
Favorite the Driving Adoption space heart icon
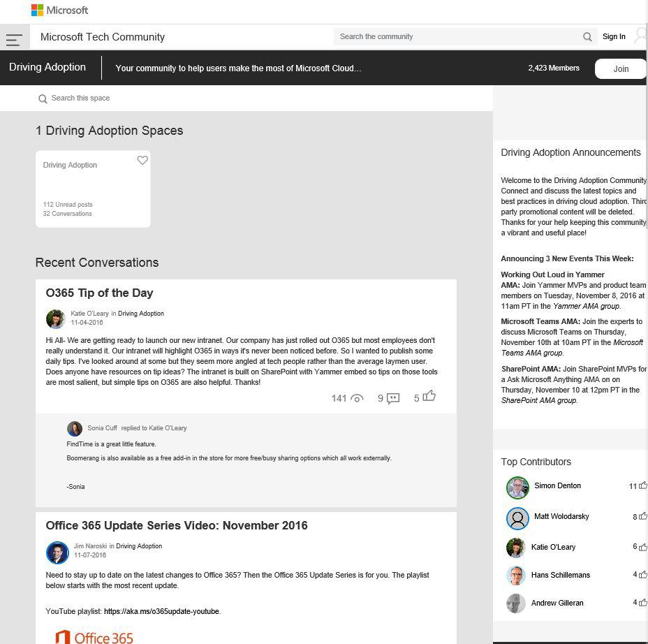click(x=142, y=161)
